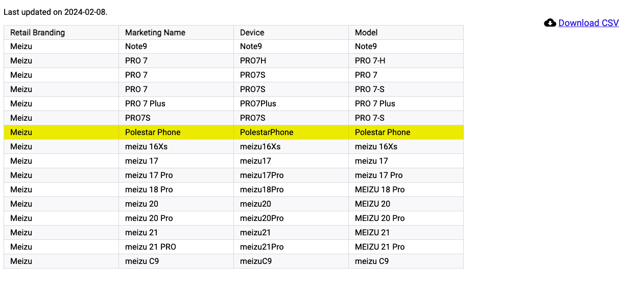Select the MEIZU 21 Pro model cell
The width and height of the screenshot is (644, 288).
pyautogui.click(x=379, y=247)
